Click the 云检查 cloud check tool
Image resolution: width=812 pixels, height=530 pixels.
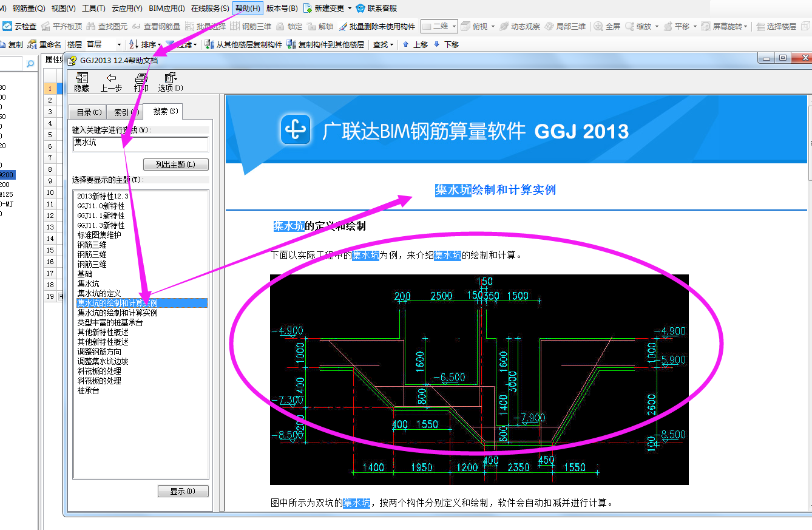coord(19,27)
